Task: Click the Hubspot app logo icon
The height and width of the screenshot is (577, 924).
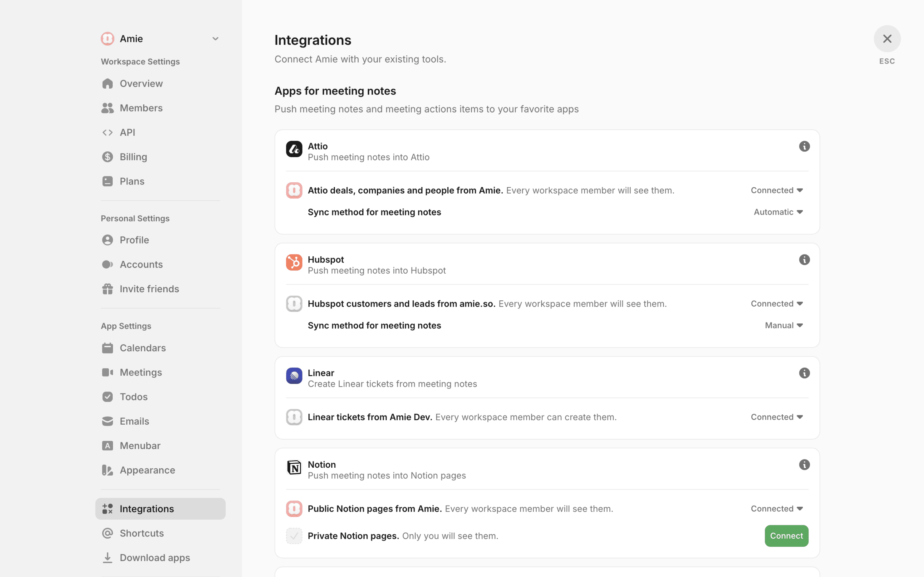Action: (x=294, y=262)
